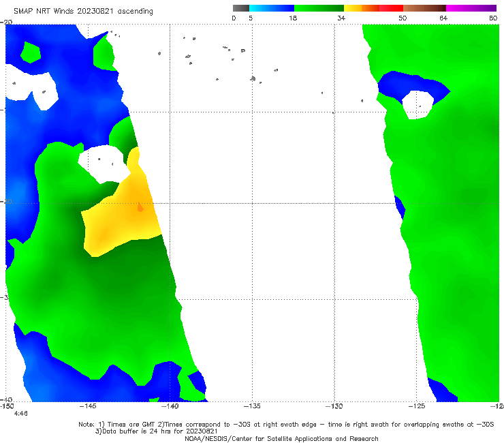The image size is (504, 443).
Task: Click the colorbar label '64'
Action: (x=443, y=18)
